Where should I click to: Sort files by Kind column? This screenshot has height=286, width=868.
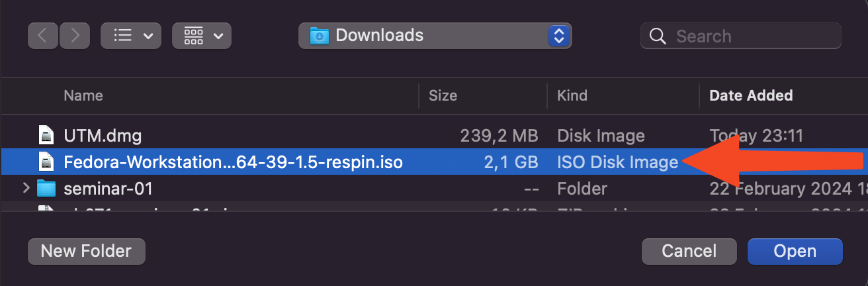click(x=572, y=95)
